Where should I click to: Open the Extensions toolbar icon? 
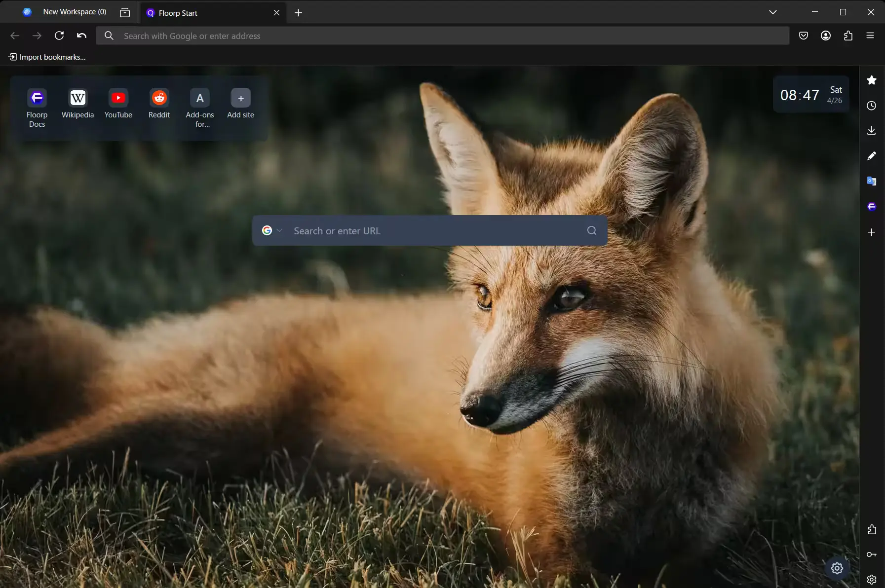848,35
